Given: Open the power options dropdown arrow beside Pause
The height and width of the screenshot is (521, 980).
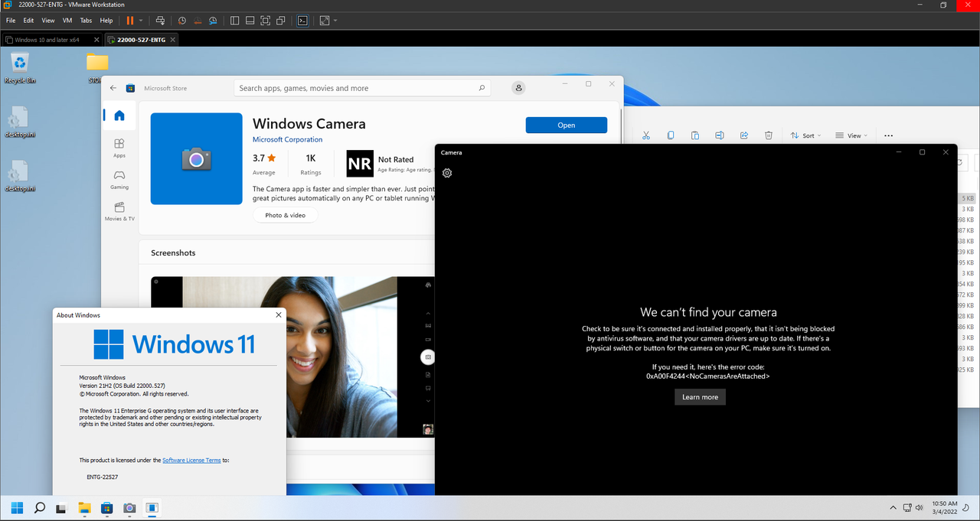Looking at the screenshot, I should coord(141,21).
